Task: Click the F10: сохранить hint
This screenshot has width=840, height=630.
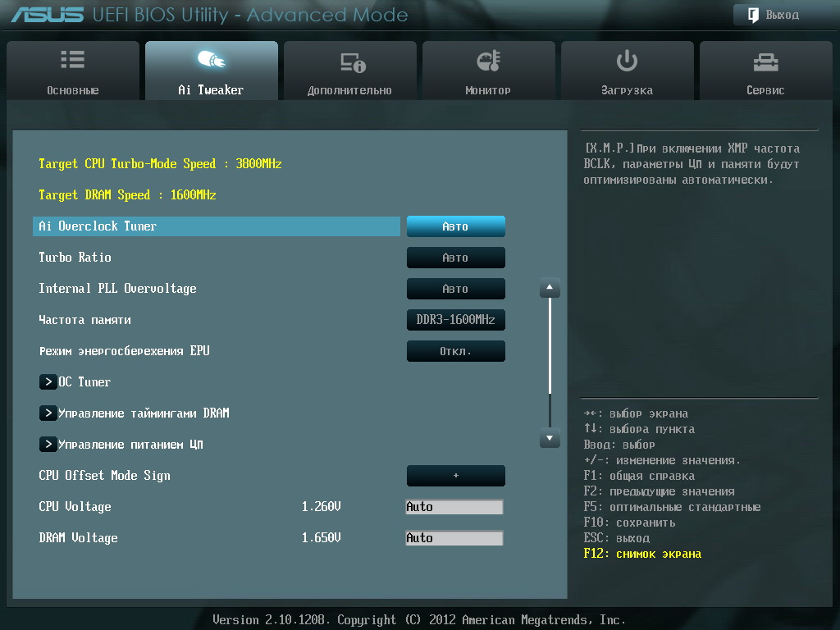Action: click(629, 523)
